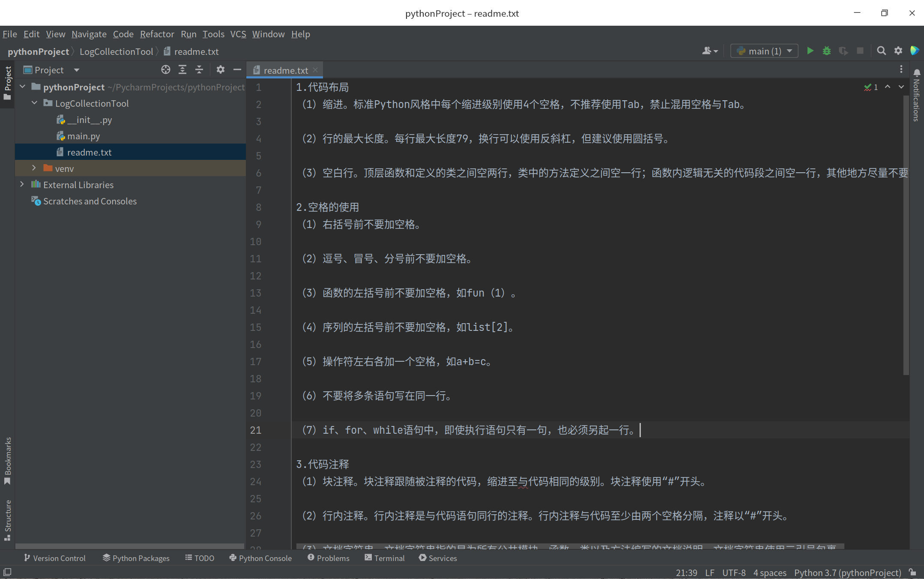This screenshot has width=924, height=579.
Task: Open the main (1) run configuration dropdown
Action: click(x=764, y=51)
